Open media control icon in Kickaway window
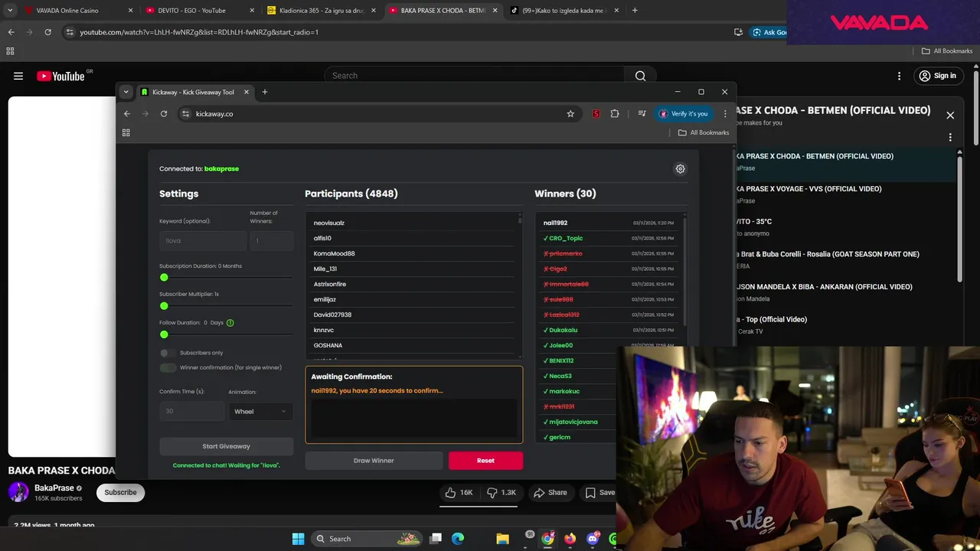This screenshot has width=980, height=551. point(642,113)
